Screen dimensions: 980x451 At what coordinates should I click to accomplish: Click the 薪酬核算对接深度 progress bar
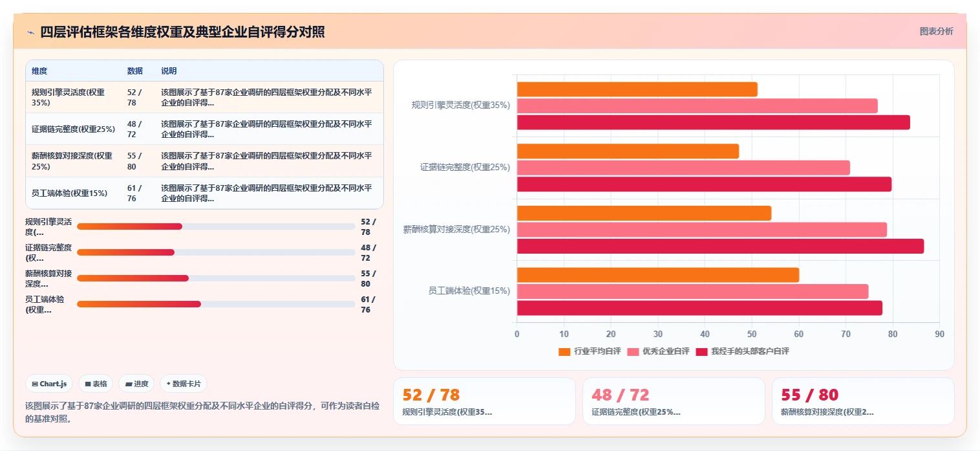[x=216, y=278]
